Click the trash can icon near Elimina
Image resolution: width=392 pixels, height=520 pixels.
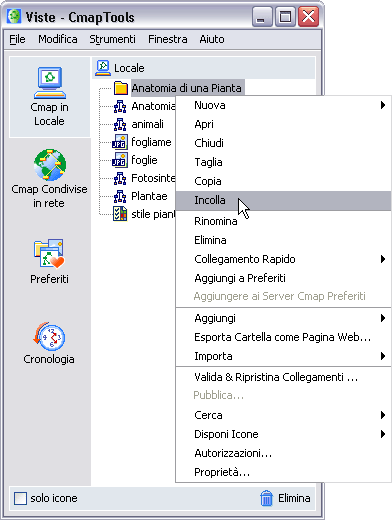pos(266,498)
